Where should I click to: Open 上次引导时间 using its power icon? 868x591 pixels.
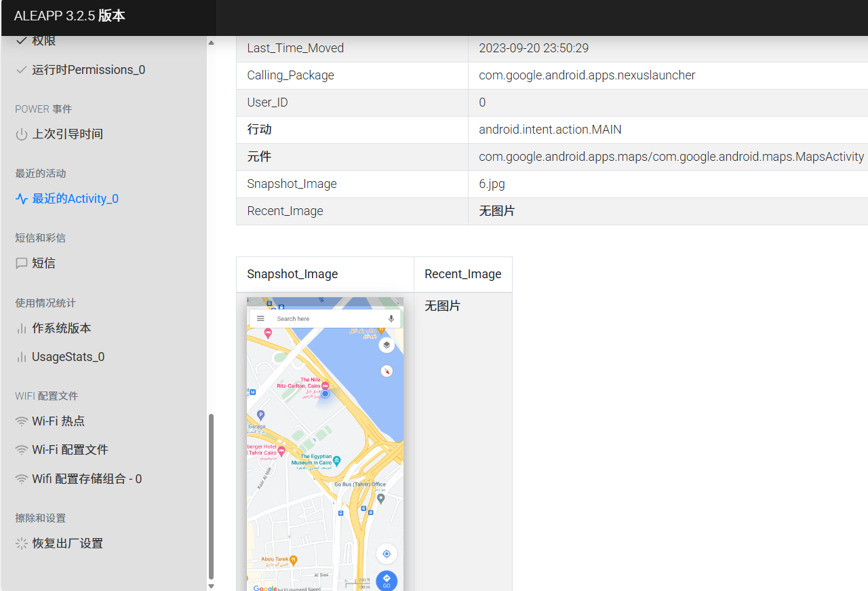pyautogui.click(x=21, y=134)
